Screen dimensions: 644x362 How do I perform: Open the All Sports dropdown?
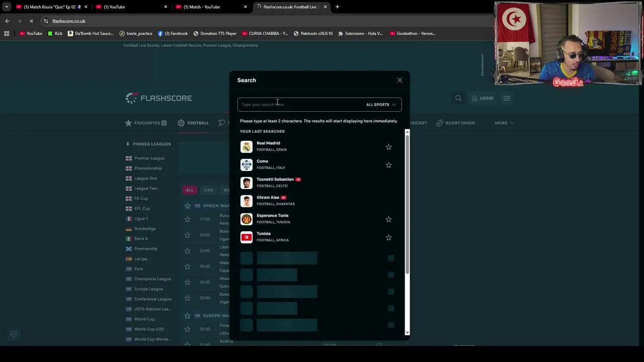[x=381, y=105]
